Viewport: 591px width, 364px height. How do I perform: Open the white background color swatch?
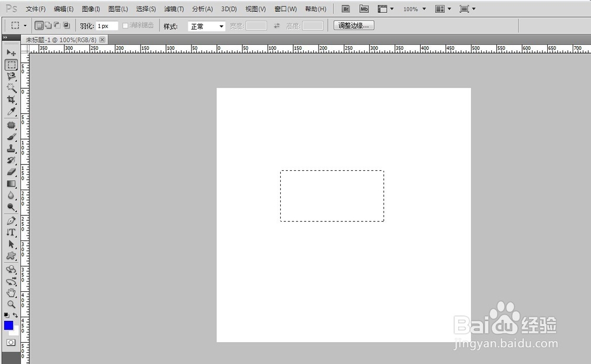pyautogui.click(x=15, y=331)
